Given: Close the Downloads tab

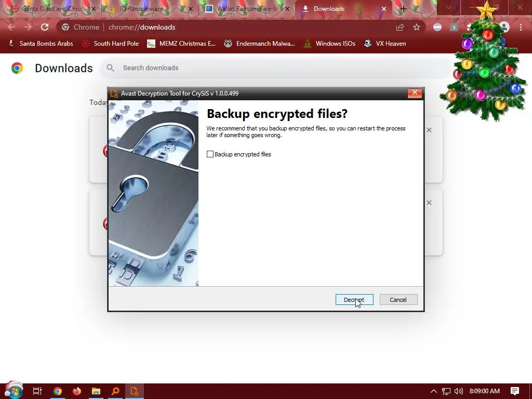Looking at the screenshot, I should 384,9.
